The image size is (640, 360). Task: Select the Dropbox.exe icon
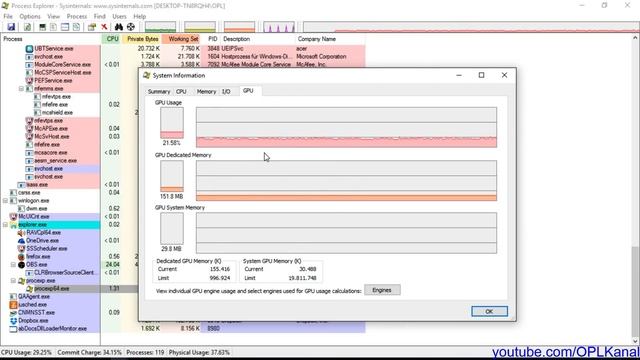pyautogui.click(x=13, y=321)
